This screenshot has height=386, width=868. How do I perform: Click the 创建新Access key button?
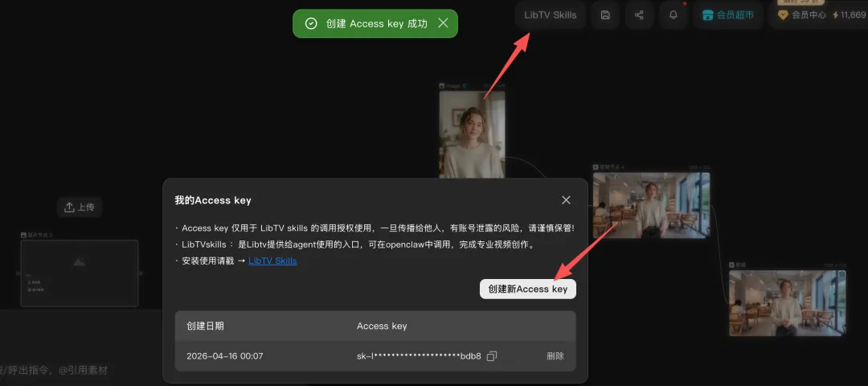(x=527, y=289)
